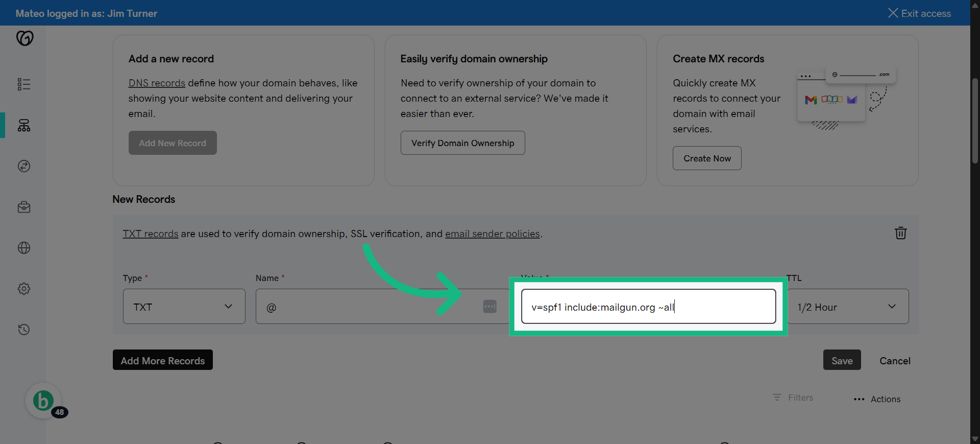980x444 pixels.
Task: Open the list view sidebar icon
Action: (x=24, y=84)
